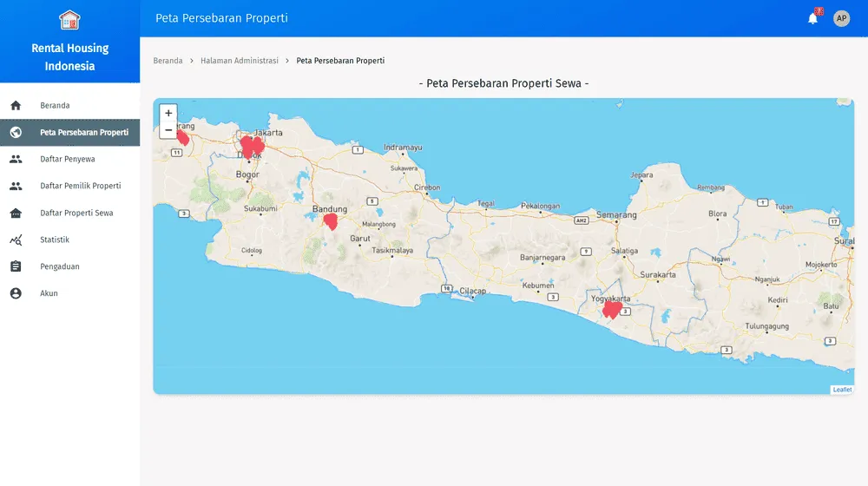Select the red property marker near Yogyakarta
The width and height of the screenshot is (868, 486).
coord(612,310)
